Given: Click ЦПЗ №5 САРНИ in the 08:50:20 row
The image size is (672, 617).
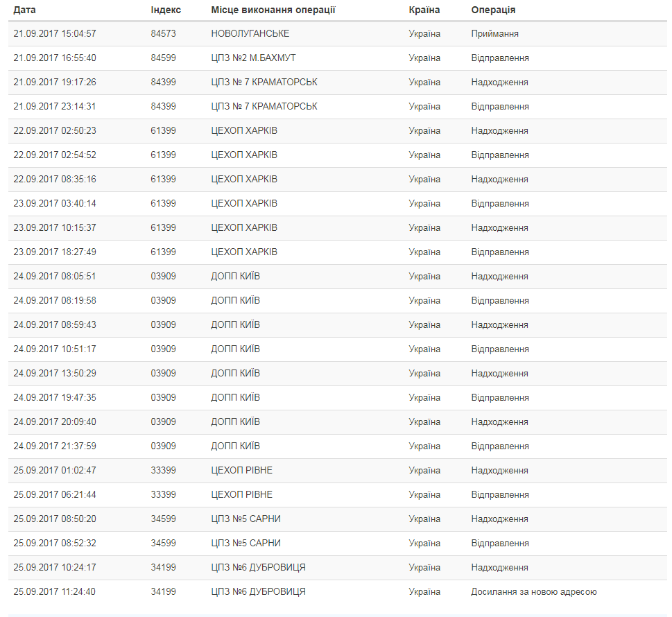Looking at the screenshot, I should [x=246, y=519].
